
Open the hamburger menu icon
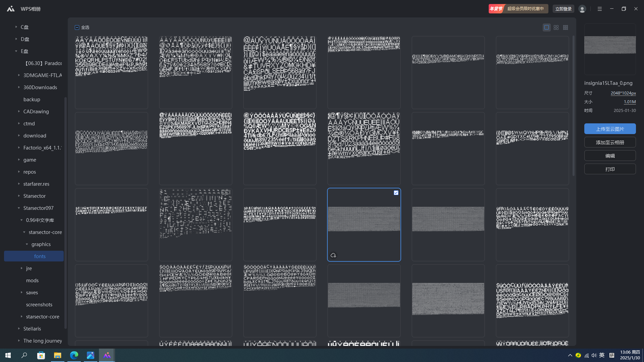pyautogui.click(x=600, y=9)
